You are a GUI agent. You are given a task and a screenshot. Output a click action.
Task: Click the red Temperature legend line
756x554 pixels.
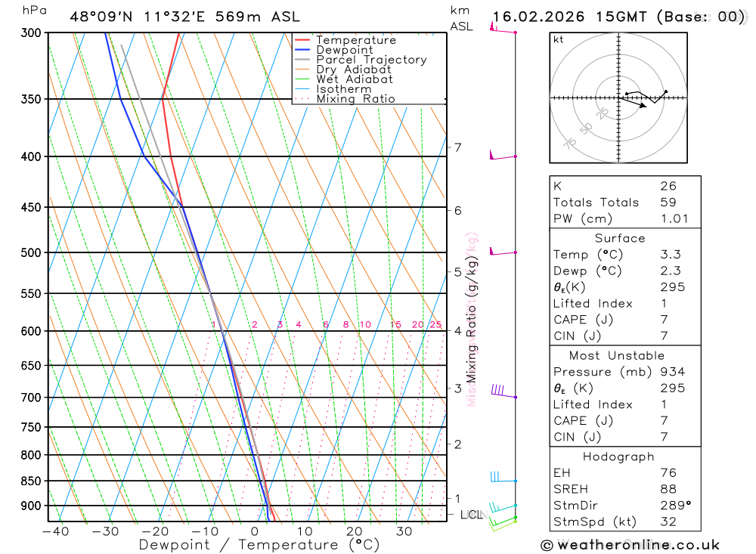coord(302,40)
